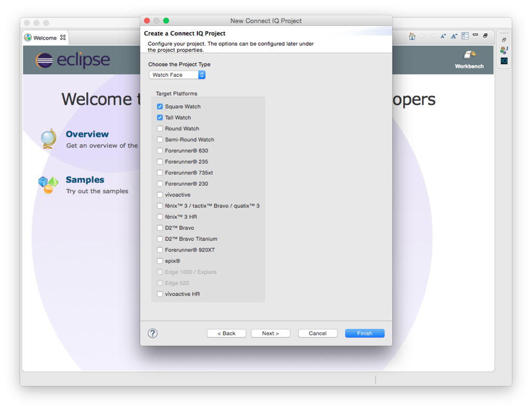Image resolution: width=532 pixels, height=410 pixels.
Task: Check the Forerunner 230 checkbox
Action: tap(160, 184)
